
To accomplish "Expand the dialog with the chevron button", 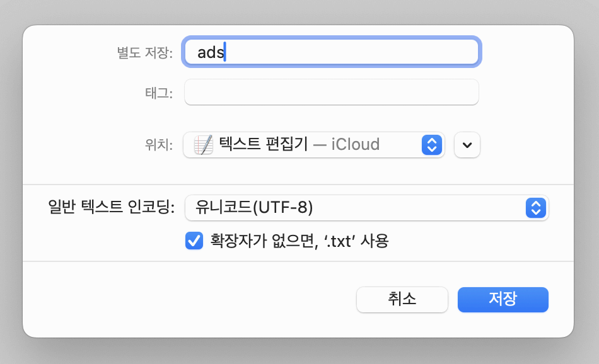I will pyautogui.click(x=467, y=145).
